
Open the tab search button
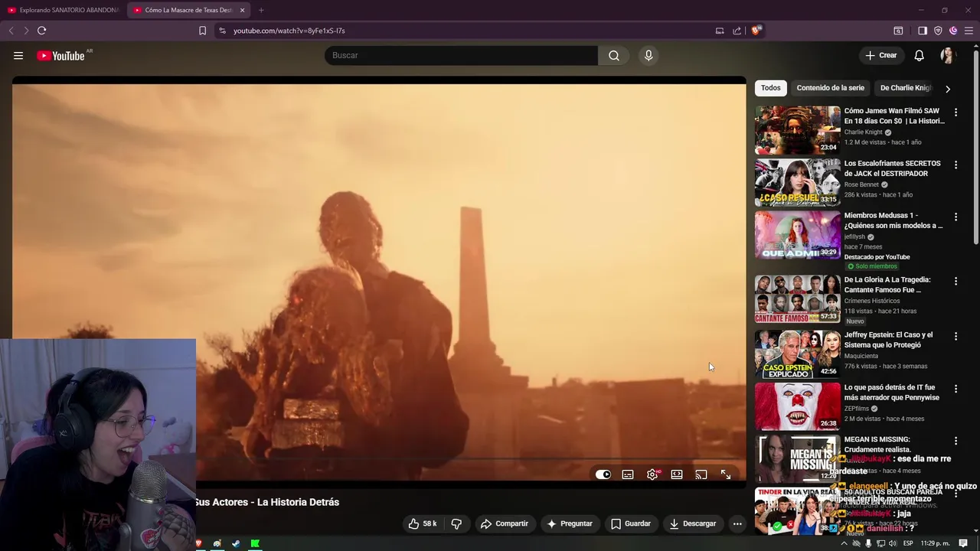[898, 31]
